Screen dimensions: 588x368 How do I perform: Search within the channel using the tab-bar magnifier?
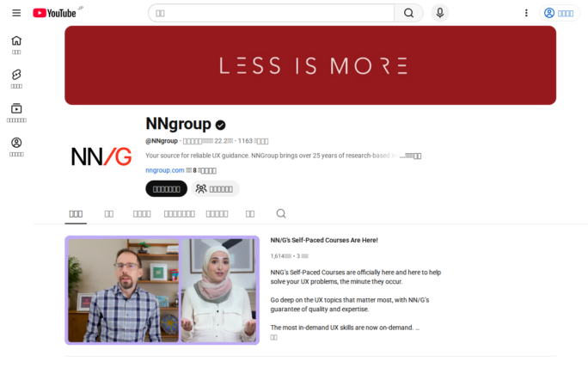(281, 213)
